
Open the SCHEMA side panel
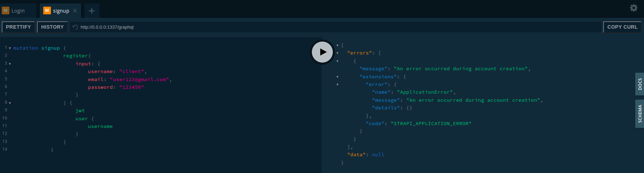(x=639, y=114)
